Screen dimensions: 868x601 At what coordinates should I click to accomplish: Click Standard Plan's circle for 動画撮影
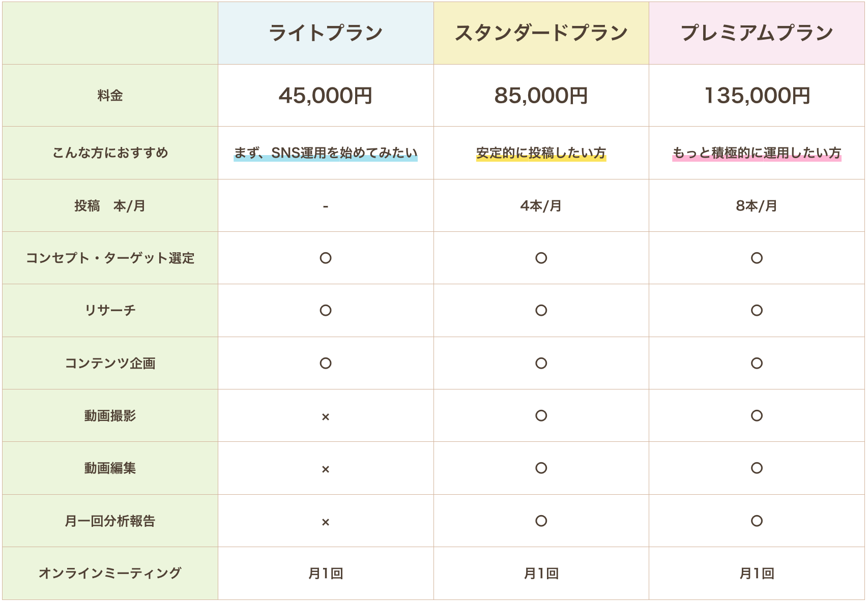click(541, 415)
